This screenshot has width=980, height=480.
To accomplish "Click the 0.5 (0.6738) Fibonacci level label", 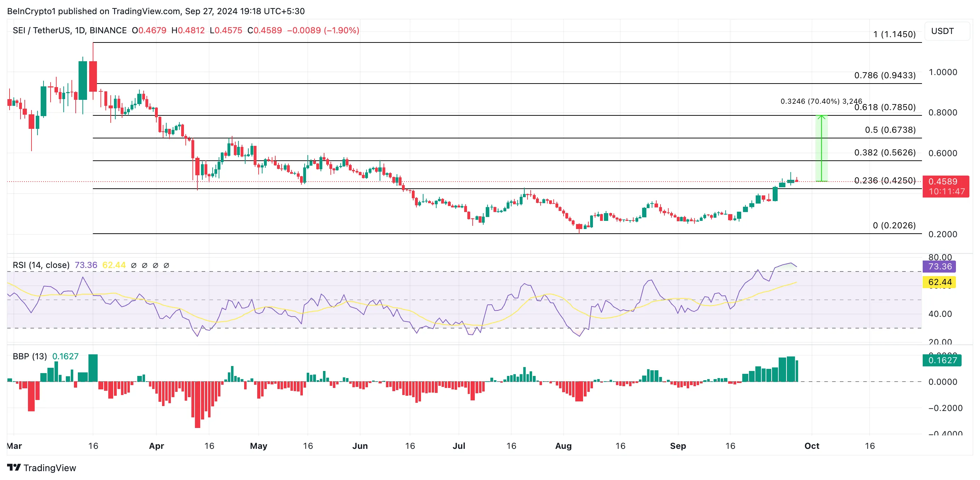I will (890, 130).
